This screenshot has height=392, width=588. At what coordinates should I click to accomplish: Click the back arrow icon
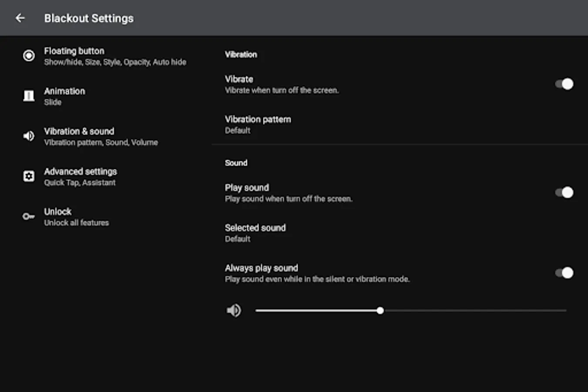tap(20, 18)
